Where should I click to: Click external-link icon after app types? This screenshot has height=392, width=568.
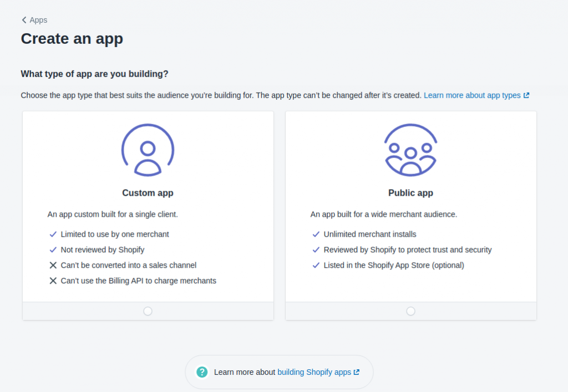(526, 95)
